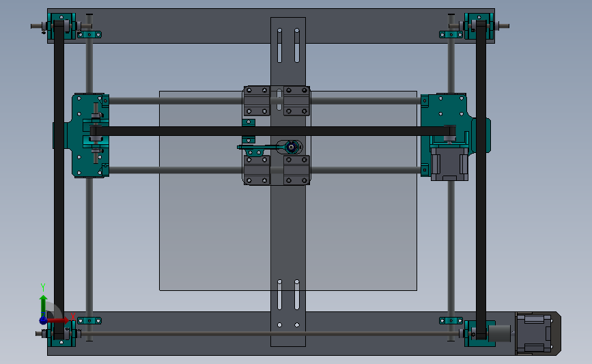Select the upper-right linear bearing block on center carriage
The height and width of the screenshot is (364, 592).
pyautogui.click(x=296, y=101)
